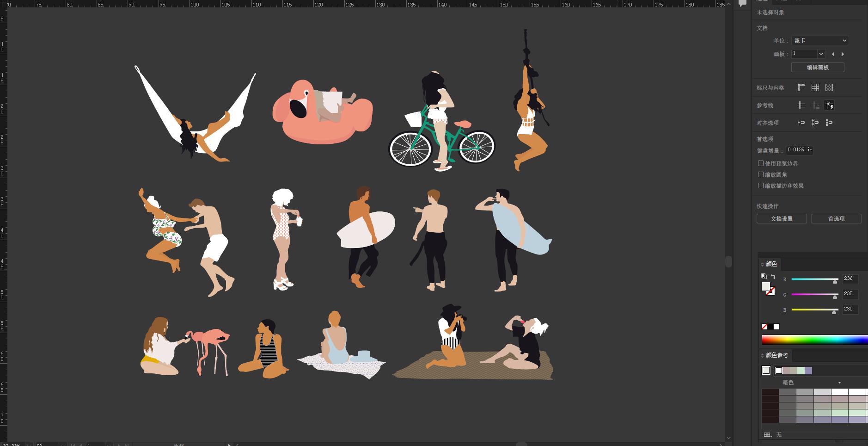Image resolution: width=868 pixels, height=446 pixels.
Task: Go to the next artboard arrow
Action: [843, 54]
